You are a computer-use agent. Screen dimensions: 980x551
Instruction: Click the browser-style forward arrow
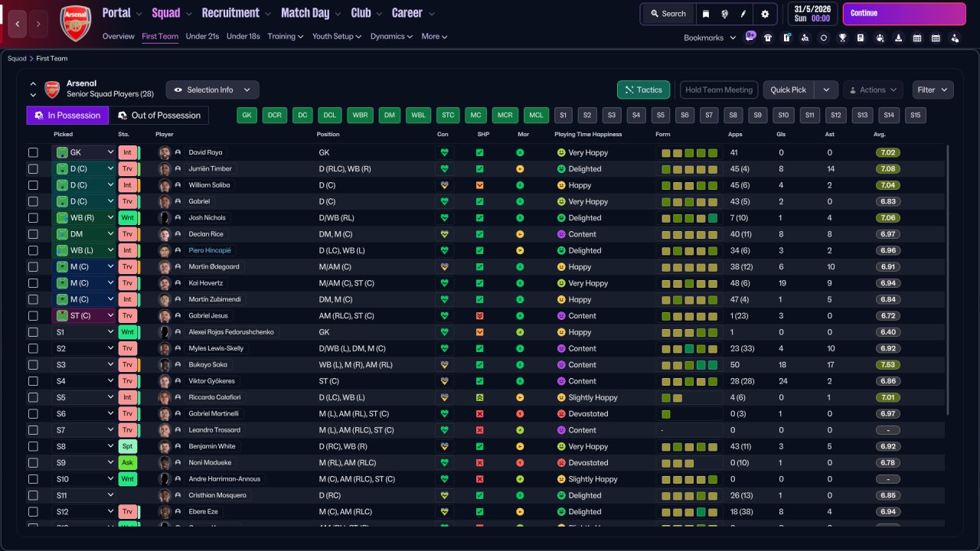(39, 24)
